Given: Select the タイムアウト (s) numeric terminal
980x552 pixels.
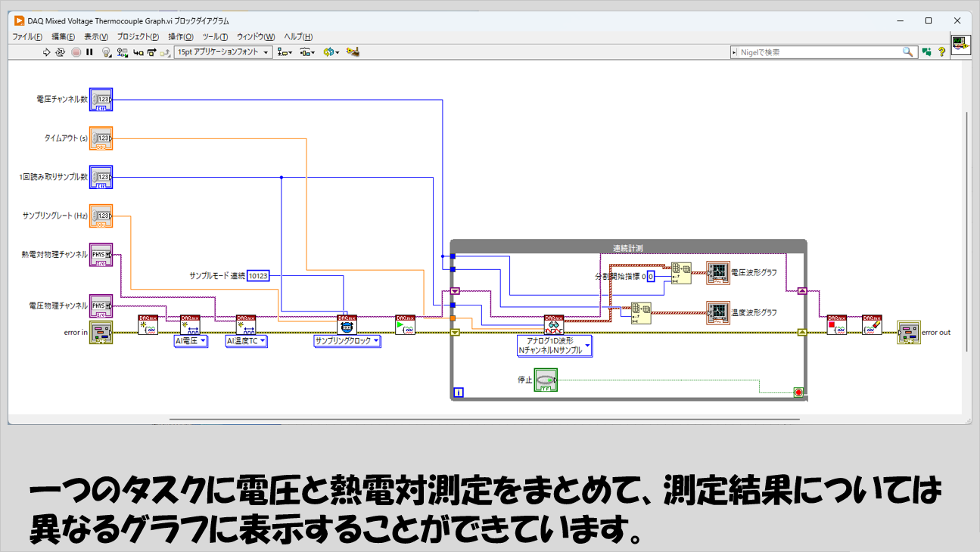Looking at the screenshot, I should [101, 138].
